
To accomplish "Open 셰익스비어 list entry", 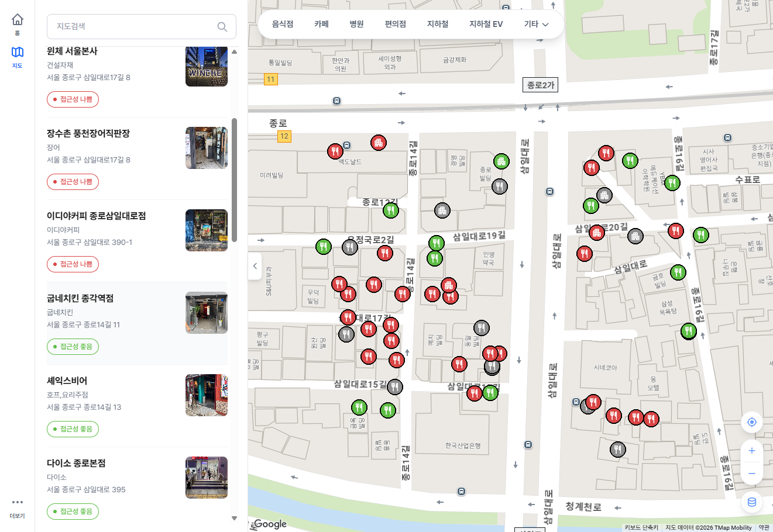I will pyautogui.click(x=138, y=406).
